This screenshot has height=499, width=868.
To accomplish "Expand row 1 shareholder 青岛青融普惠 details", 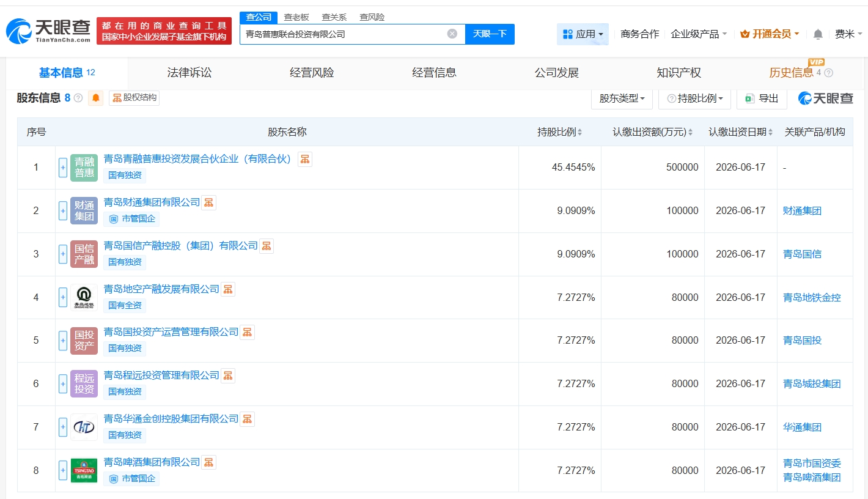I will point(63,168).
